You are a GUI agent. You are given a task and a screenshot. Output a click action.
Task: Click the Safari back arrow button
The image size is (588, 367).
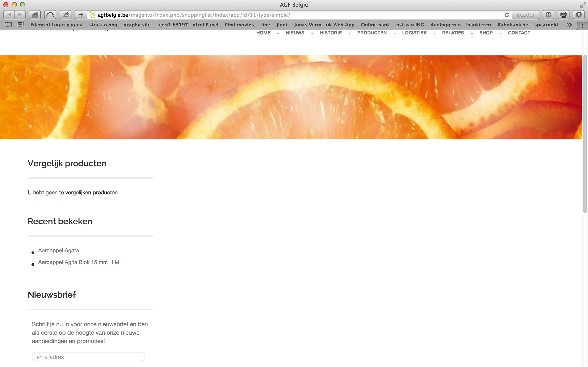(x=9, y=15)
